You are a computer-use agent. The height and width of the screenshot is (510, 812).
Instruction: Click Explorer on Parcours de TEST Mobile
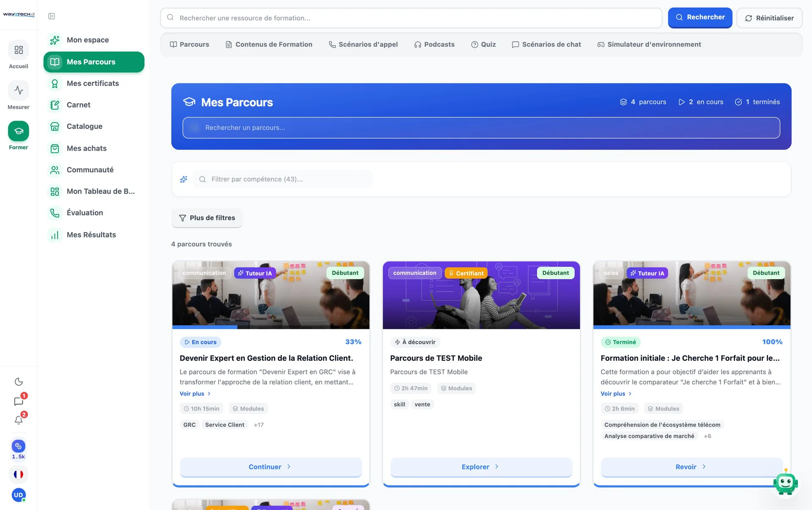coord(481,467)
